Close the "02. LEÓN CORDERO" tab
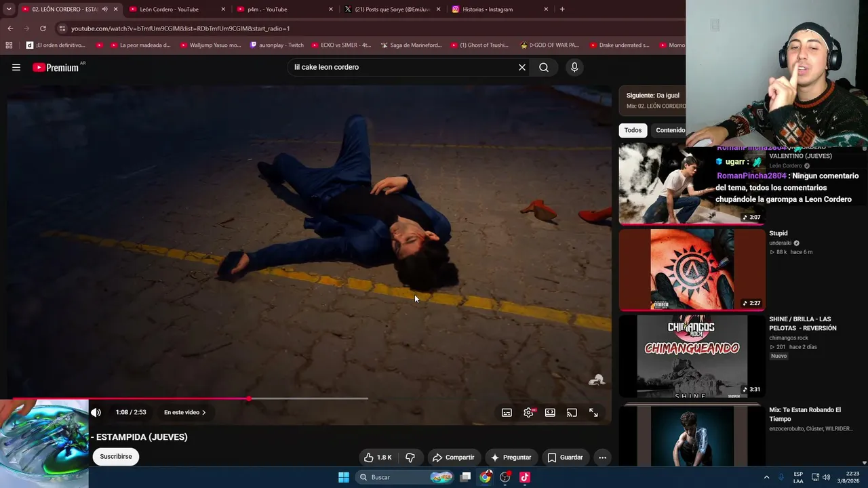 point(116,9)
